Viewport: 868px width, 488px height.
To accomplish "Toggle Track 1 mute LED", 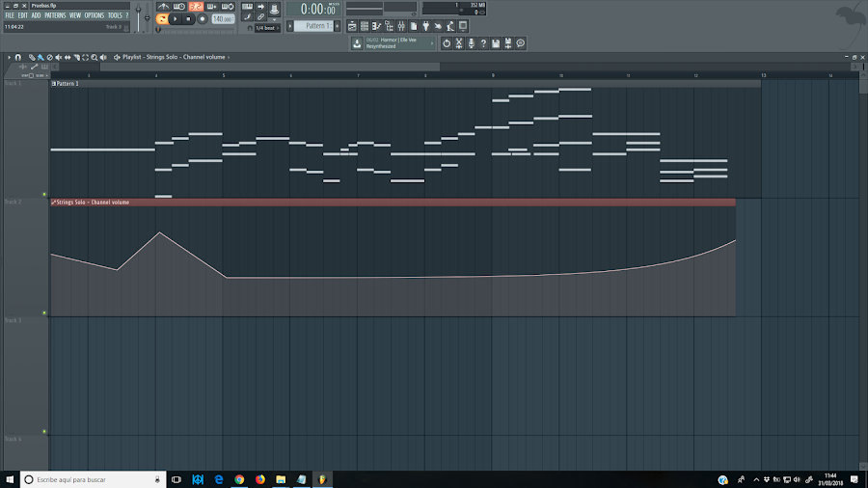I will pos(44,194).
